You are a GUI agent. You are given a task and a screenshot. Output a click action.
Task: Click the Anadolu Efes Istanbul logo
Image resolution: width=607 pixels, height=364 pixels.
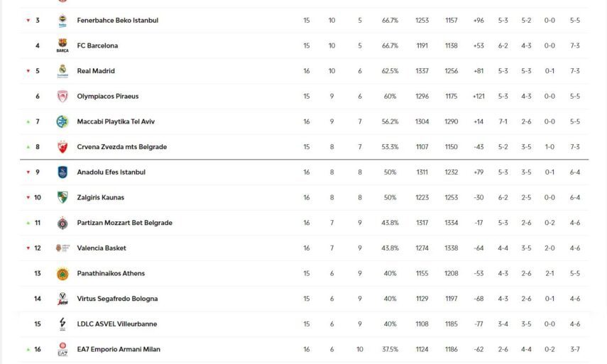pyautogui.click(x=62, y=172)
